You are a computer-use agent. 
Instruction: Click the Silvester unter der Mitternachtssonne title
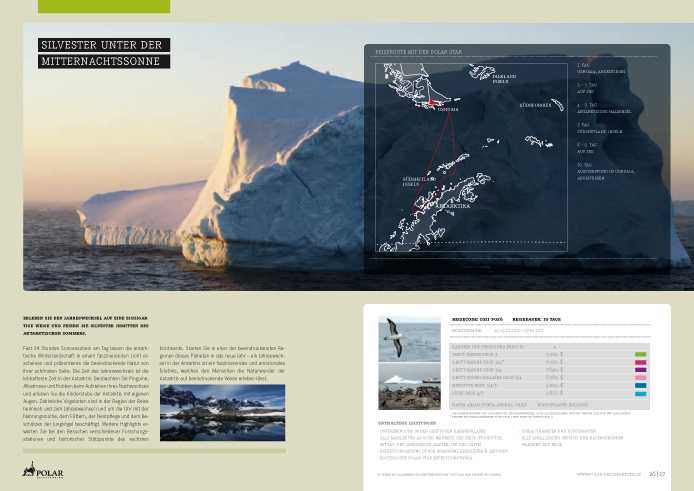pyautogui.click(x=101, y=53)
